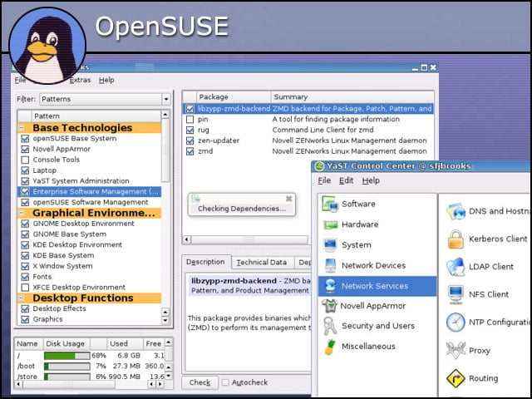
Task: Toggle the Novell AppArmor pattern checkbox
Action: click(x=25, y=150)
